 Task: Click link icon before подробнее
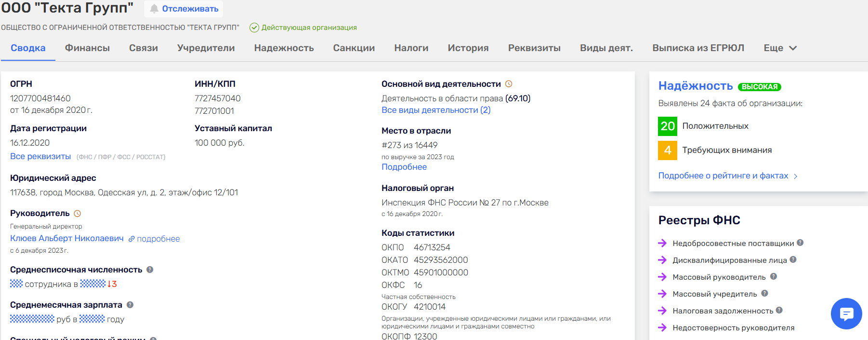132,239
